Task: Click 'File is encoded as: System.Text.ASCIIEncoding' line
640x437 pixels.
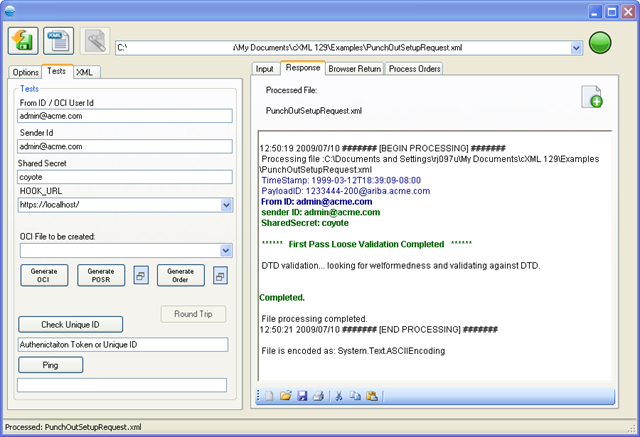Action: coord(353,350)
